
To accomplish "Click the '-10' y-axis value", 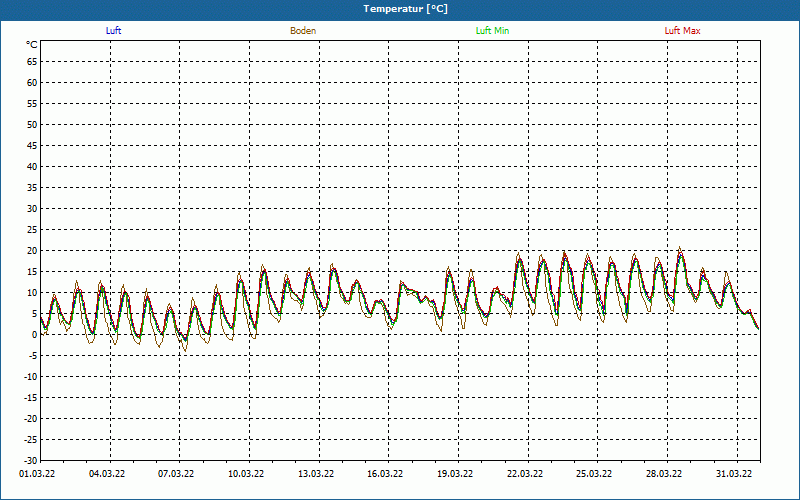I will click(x=31, y=377).
